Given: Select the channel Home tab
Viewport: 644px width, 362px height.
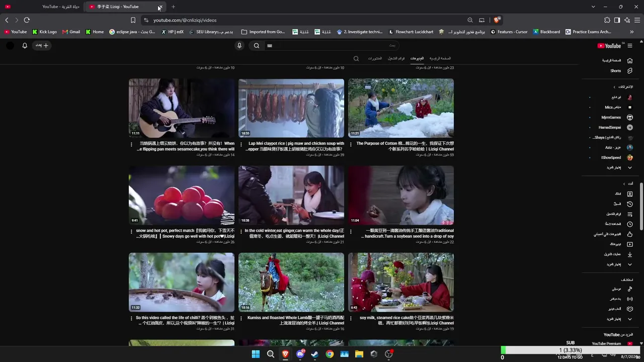Looking at the screenshot, I should 440,59.
